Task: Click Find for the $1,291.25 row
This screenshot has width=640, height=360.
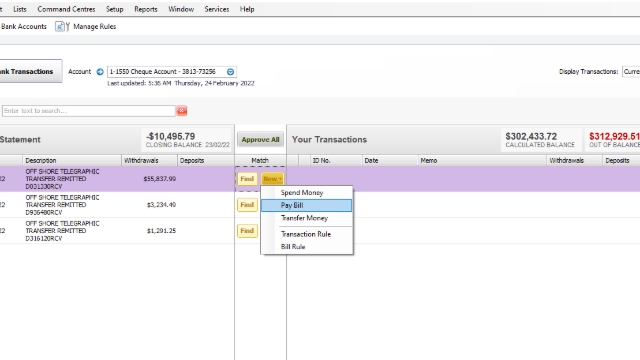Action: coord(247,231)
